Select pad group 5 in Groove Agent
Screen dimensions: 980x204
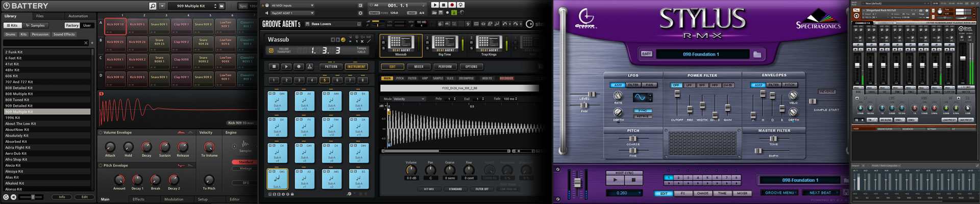pyautogui.click(x=325, y=80)
